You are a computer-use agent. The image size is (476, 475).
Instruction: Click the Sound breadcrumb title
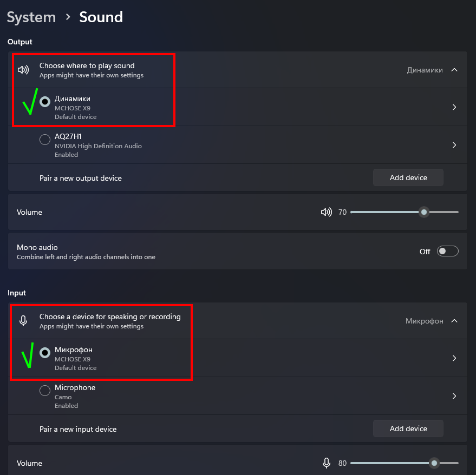[101, 17]
